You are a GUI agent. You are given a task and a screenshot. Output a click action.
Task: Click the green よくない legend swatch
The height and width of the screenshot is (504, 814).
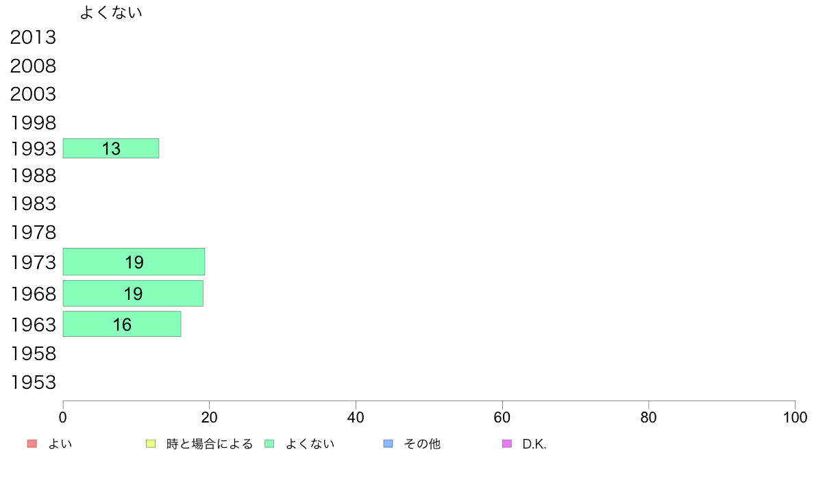coord(269,444)
